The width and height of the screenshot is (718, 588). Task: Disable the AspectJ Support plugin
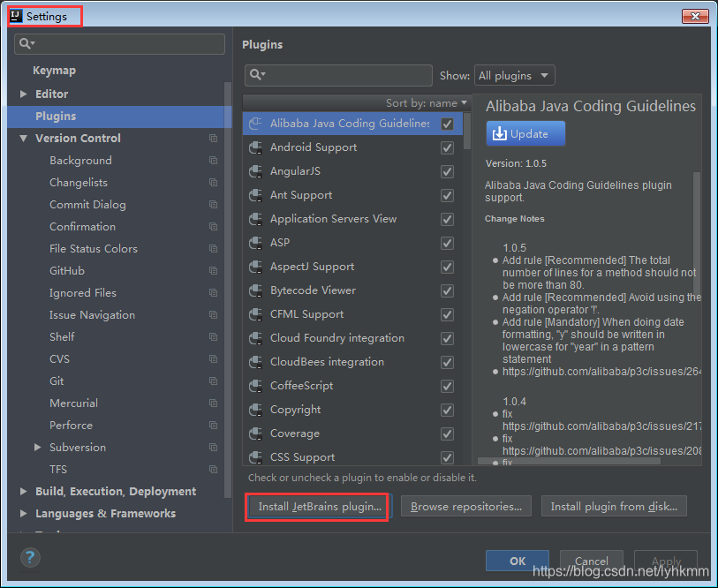pyautogui.click(x=447, y=267)
